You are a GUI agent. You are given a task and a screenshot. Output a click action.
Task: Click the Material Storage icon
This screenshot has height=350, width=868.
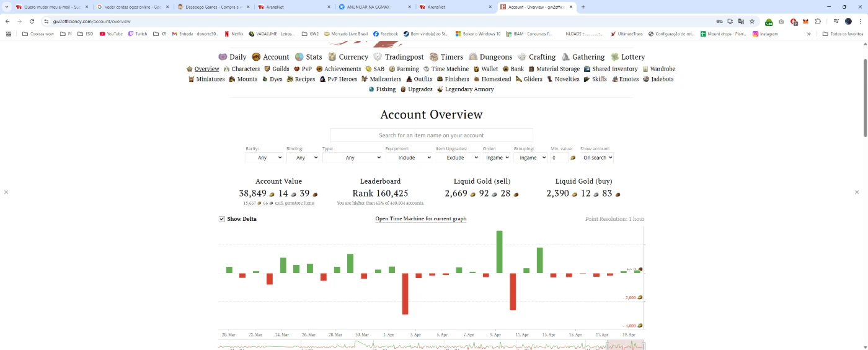tap(531, 69)
